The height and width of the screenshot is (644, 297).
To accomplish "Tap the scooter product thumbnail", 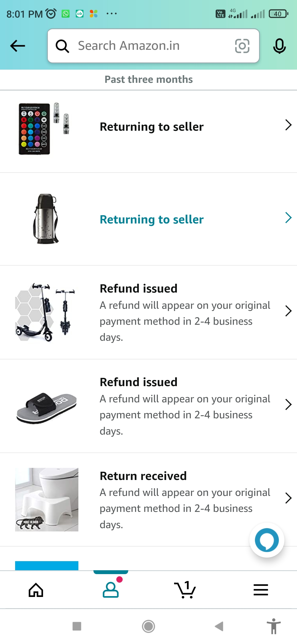I will pyautogui.click(x=45, y=312).
